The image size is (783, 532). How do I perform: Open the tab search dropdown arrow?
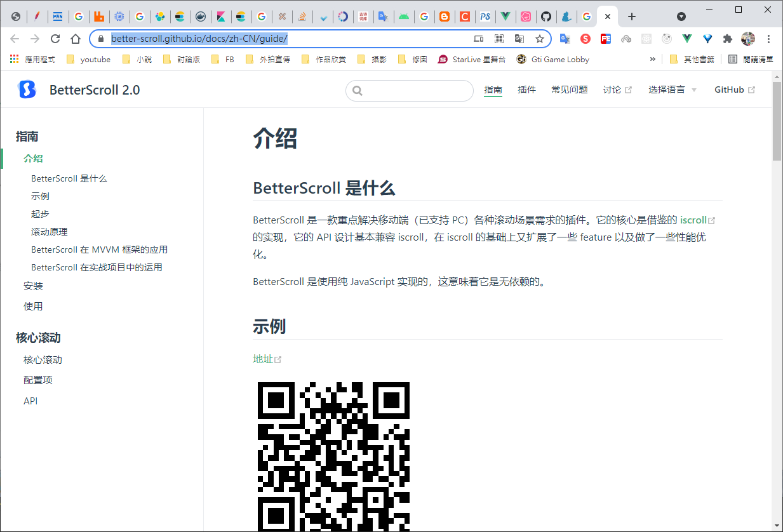click(681, 17)
